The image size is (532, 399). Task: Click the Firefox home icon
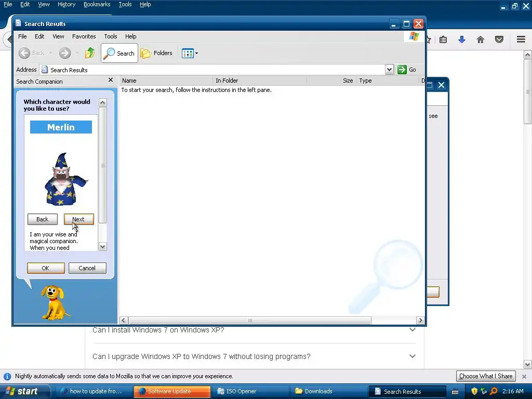coord(481,39)
